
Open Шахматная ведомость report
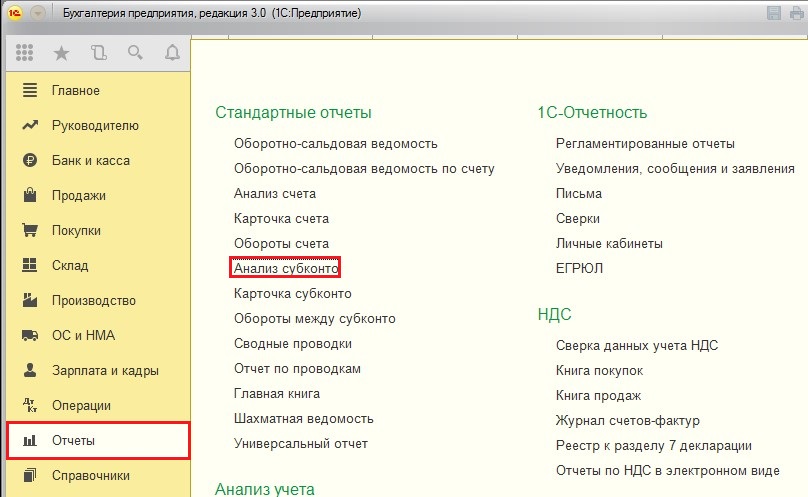[x=304, y=419]
